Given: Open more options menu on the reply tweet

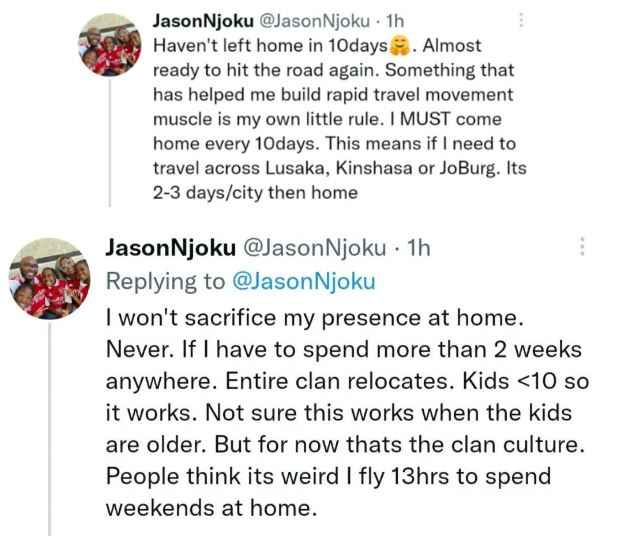Looking at the screenshot, I should pos(583,245).
